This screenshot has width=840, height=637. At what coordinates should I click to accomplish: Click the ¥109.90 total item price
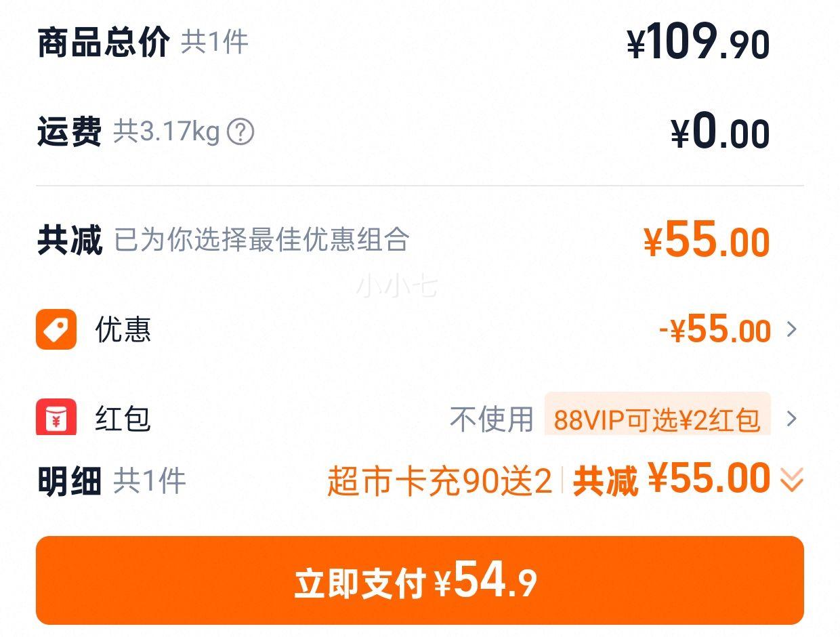click(698, 43)
